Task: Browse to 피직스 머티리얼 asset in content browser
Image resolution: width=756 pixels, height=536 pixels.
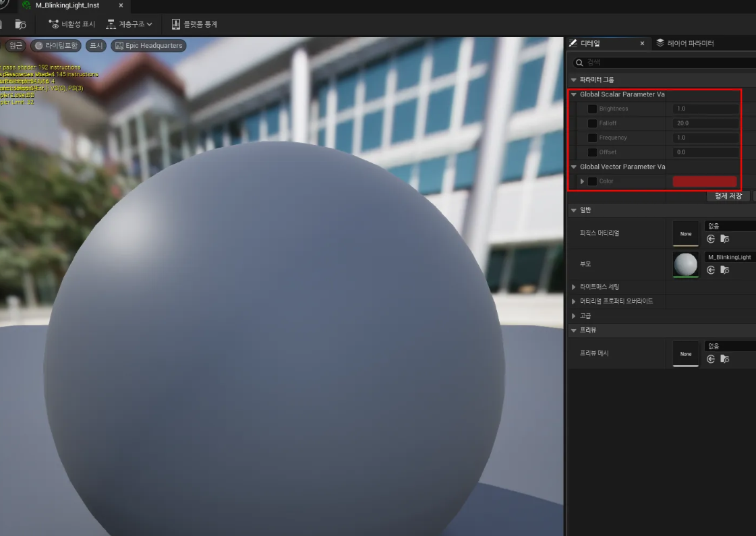Action: 725,239
